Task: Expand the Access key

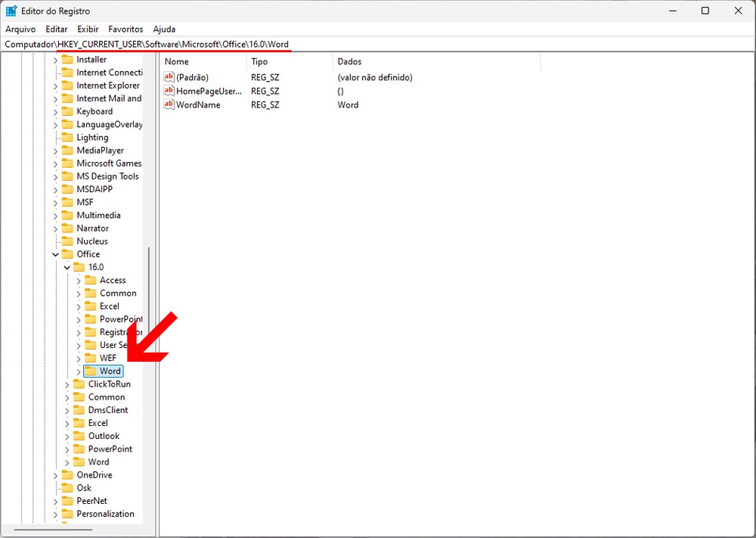Action: pos(79,281)
